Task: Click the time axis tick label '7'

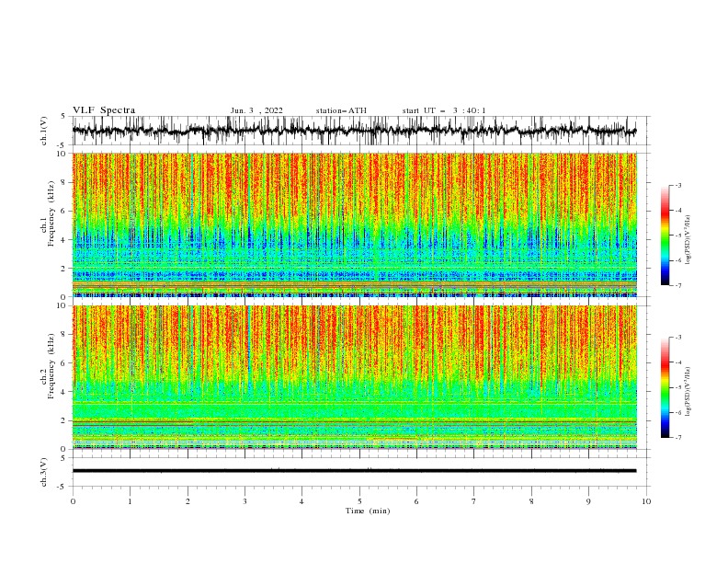Action: click(474, 502)
